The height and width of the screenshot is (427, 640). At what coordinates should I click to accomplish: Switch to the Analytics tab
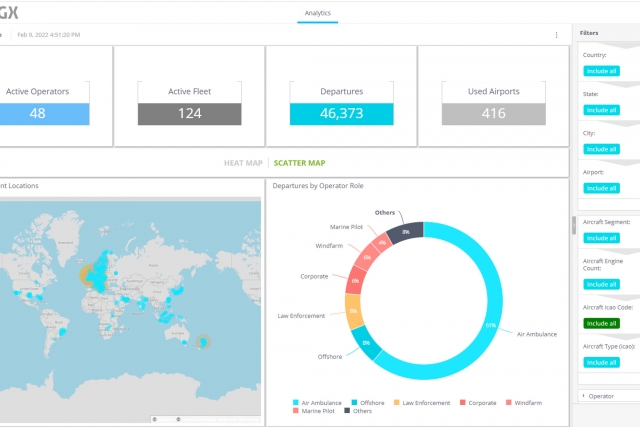tap(318, 13)
